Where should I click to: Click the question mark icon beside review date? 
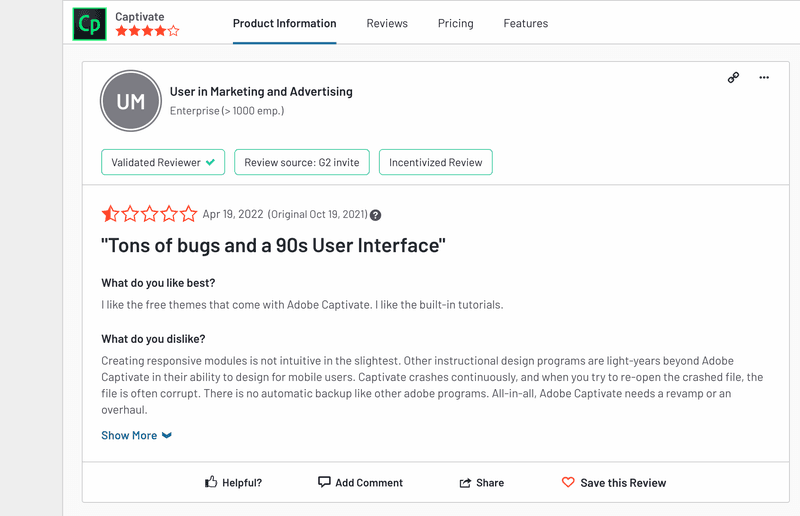(376, 215)
